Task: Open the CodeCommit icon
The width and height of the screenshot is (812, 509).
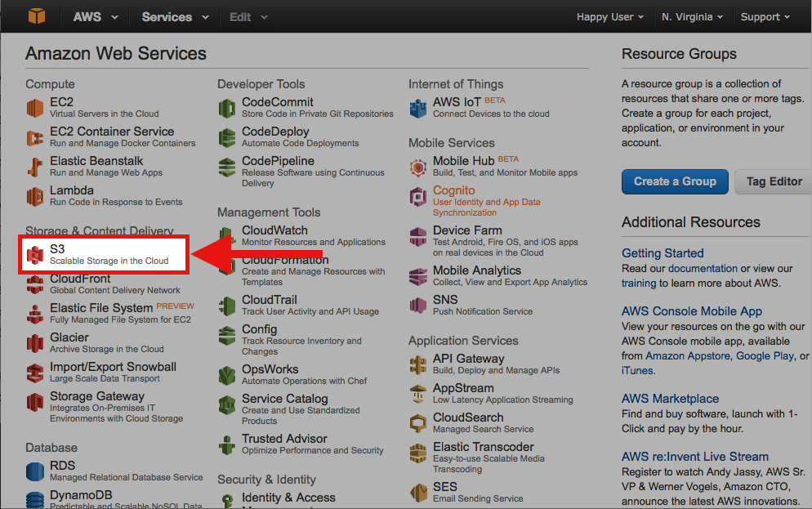Action: tap(227, 108)
